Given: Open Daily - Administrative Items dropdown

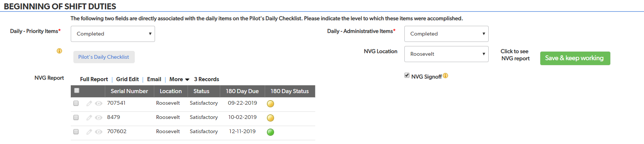Looking at the screenshot, I should click(446, 34).
